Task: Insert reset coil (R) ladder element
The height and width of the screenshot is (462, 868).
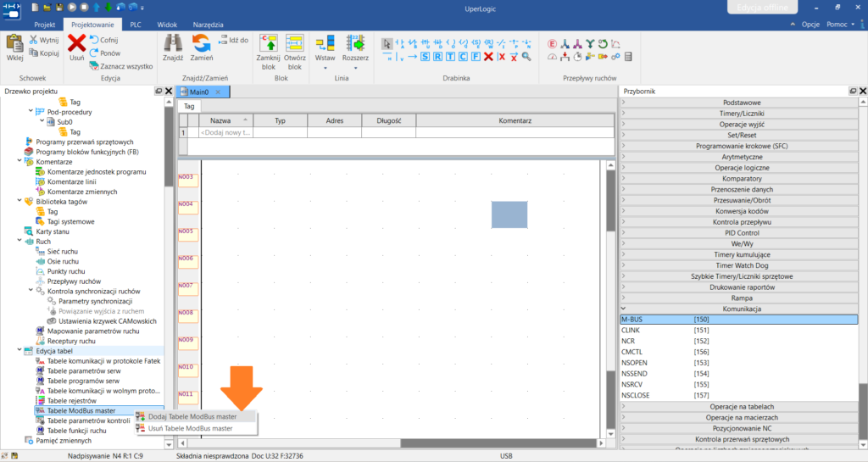Action: point(489,44)
